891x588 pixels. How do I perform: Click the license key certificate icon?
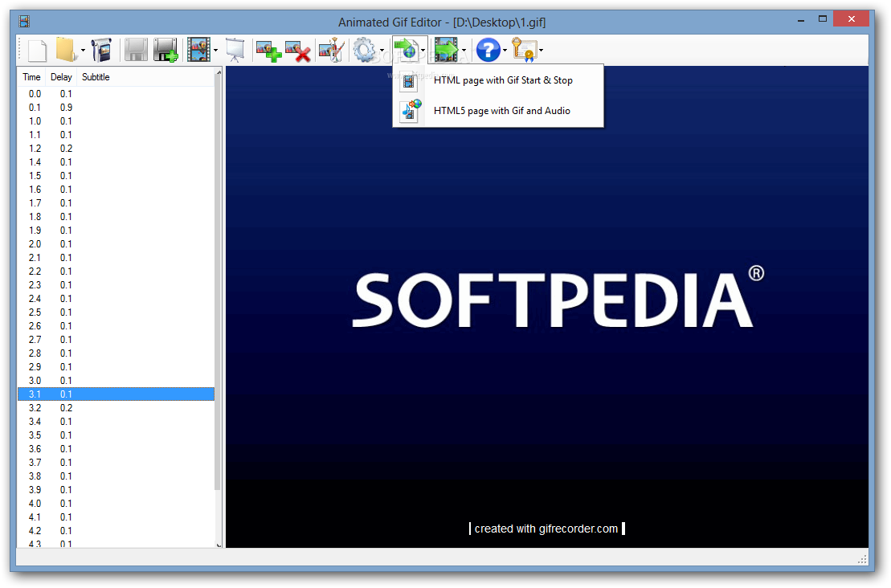(x=524, y=51)
